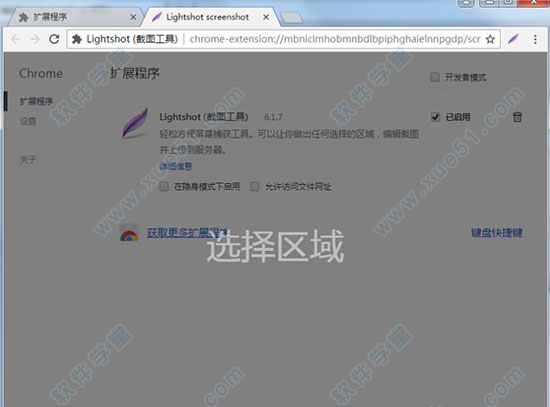
Task: Click the Chrome sidebar heading
Action: click(x=41, y=73)
